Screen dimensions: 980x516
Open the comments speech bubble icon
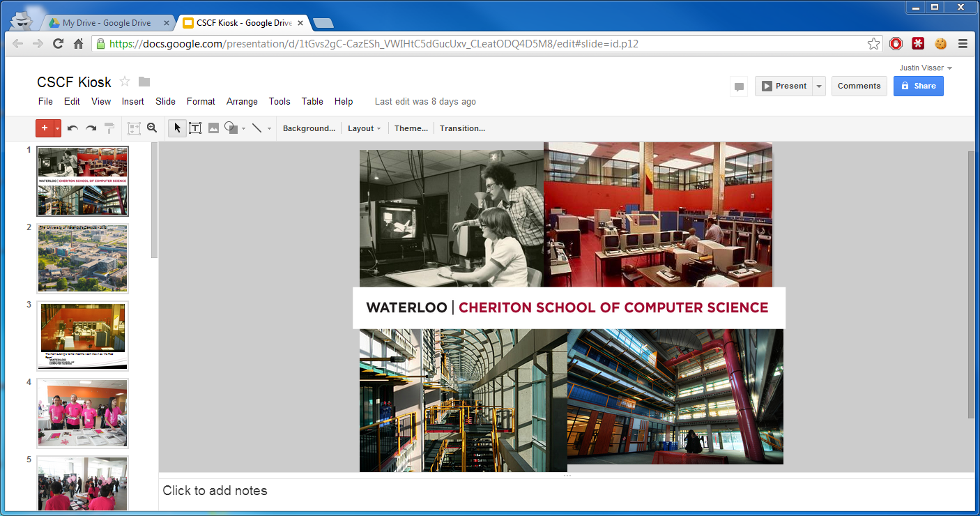[740, 86]
